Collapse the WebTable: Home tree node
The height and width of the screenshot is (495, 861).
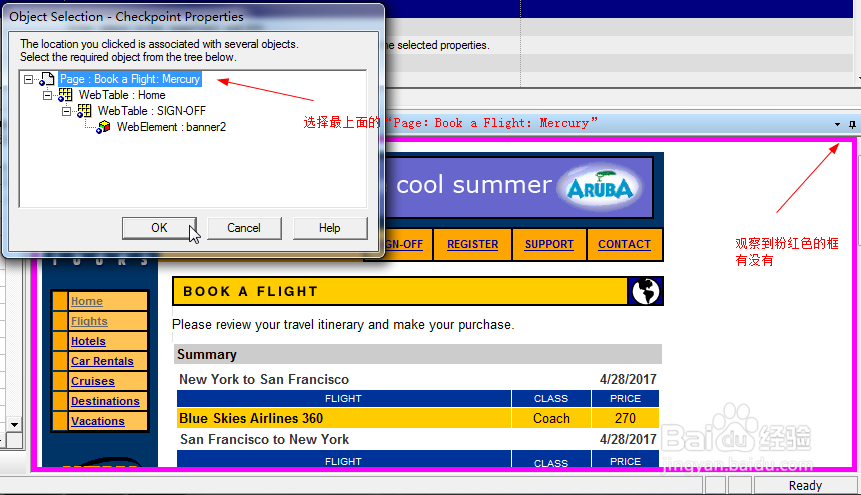point(48,96)
